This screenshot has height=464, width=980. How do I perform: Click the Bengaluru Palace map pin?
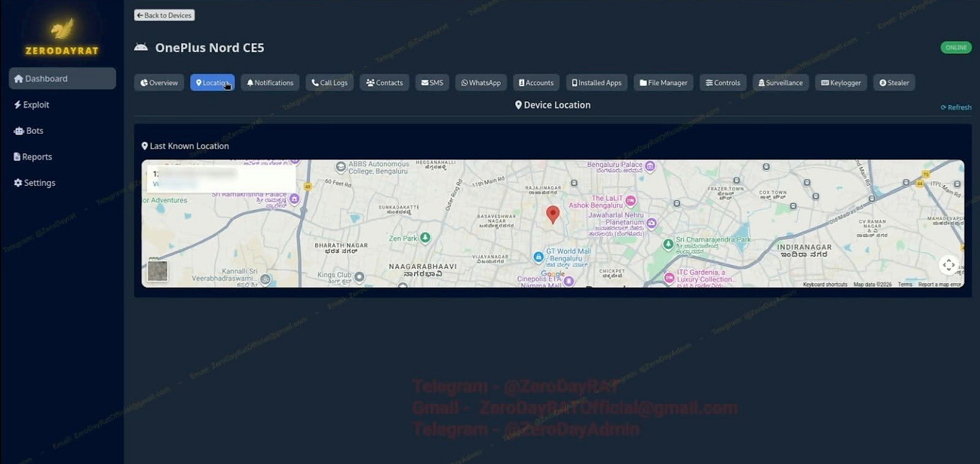click(x=650, y=165)
